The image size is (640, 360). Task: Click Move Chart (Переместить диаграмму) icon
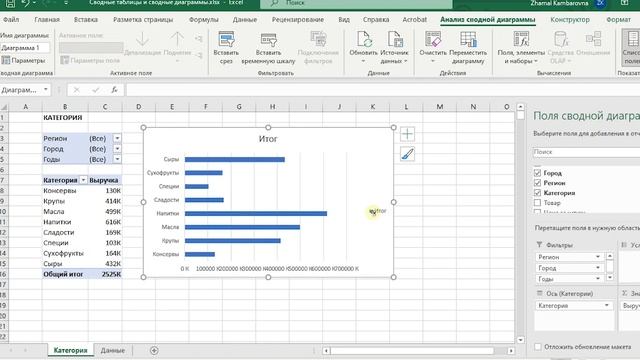tap(468, 40)
